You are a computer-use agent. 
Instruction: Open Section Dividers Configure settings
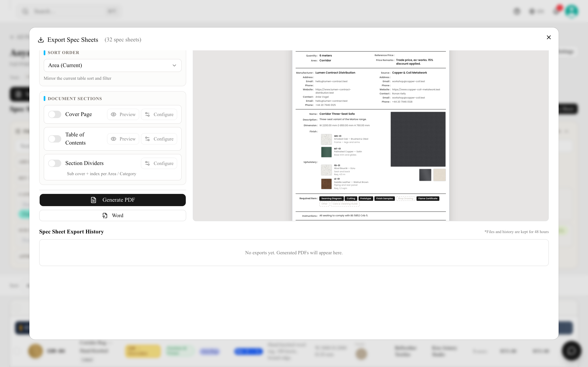coord(159,163)
